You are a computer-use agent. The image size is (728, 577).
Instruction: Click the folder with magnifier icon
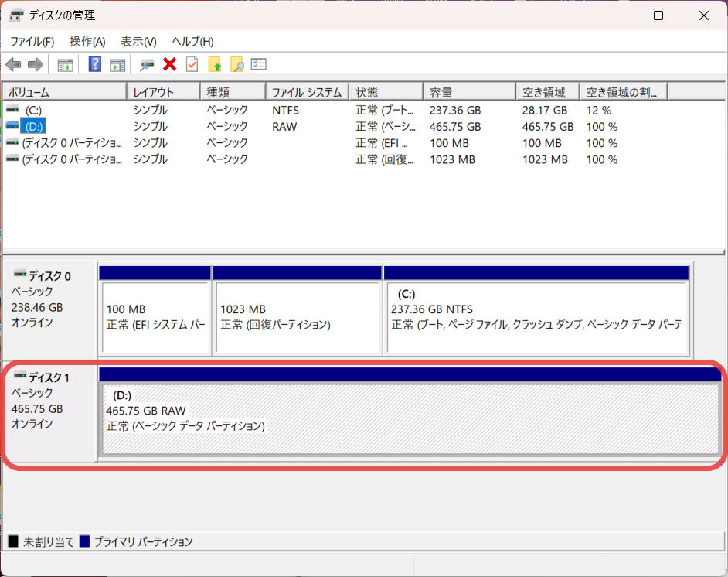(236, 65)
